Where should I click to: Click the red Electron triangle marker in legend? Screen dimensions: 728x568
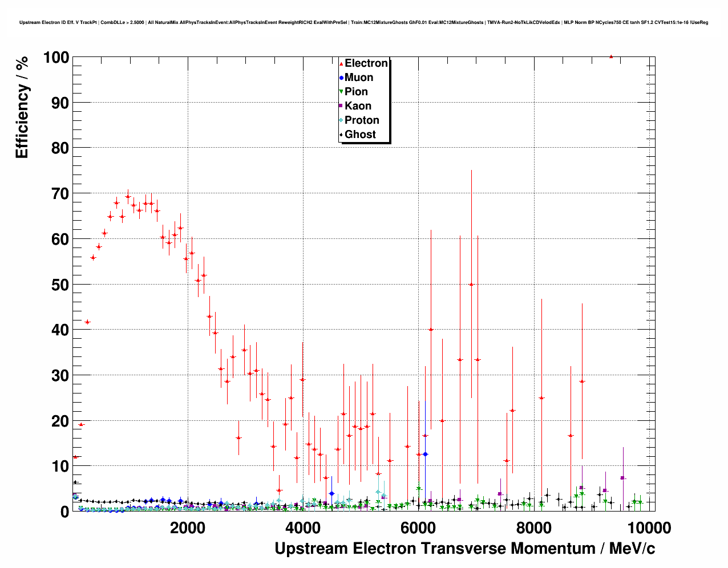341,63
